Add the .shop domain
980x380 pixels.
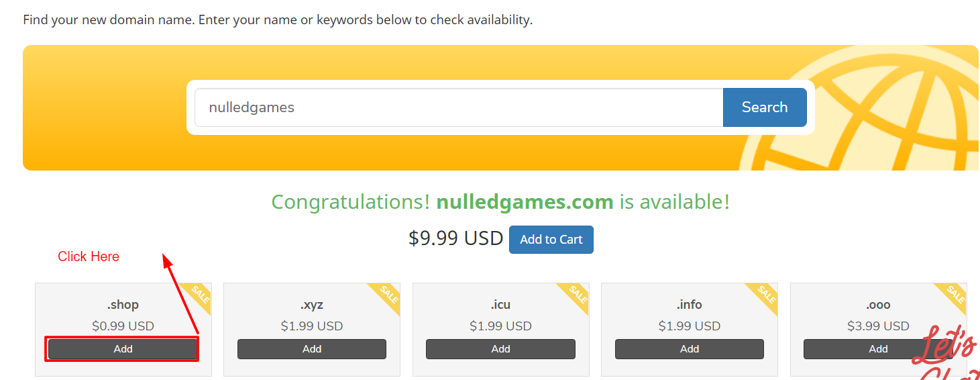pos(123,349)
